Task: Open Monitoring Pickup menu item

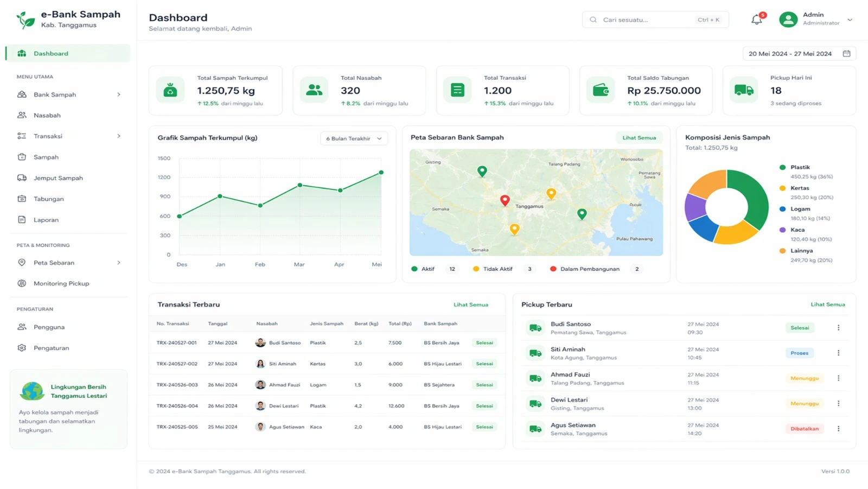Action: coord(61,283)
